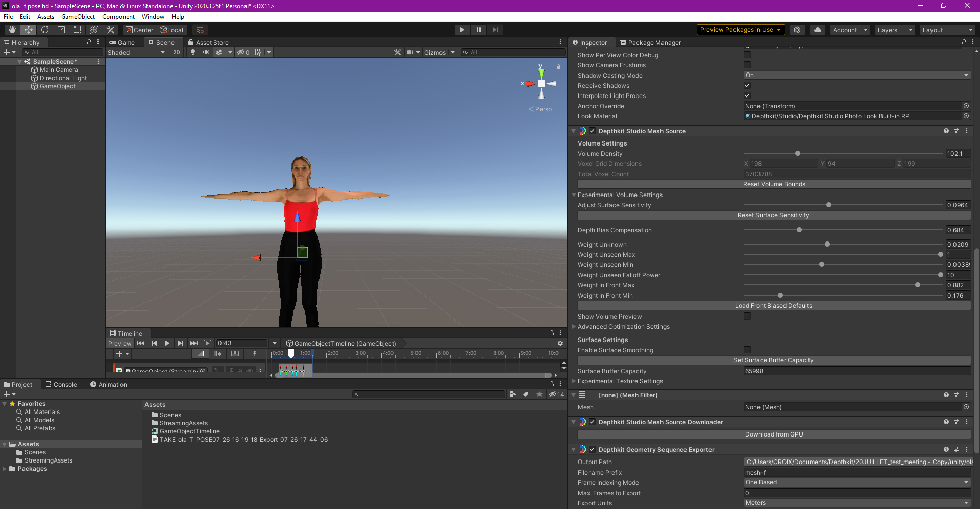
Task: Open the GameObject menu
Action: click(x=78, y=17)
